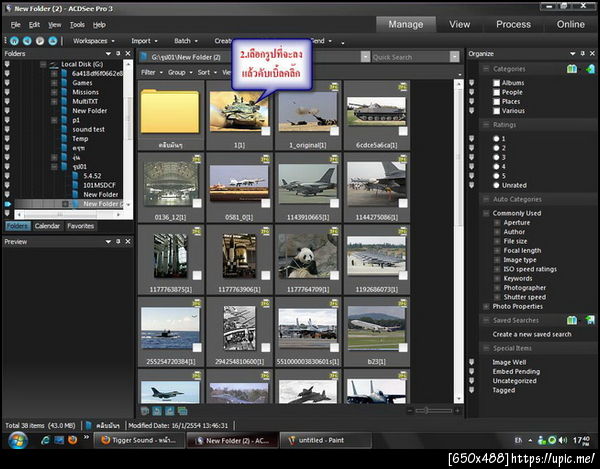The height and width of the screenshot is (469, 600).
Task: Tick the Places category checkbox
Action: click(497, 101)
